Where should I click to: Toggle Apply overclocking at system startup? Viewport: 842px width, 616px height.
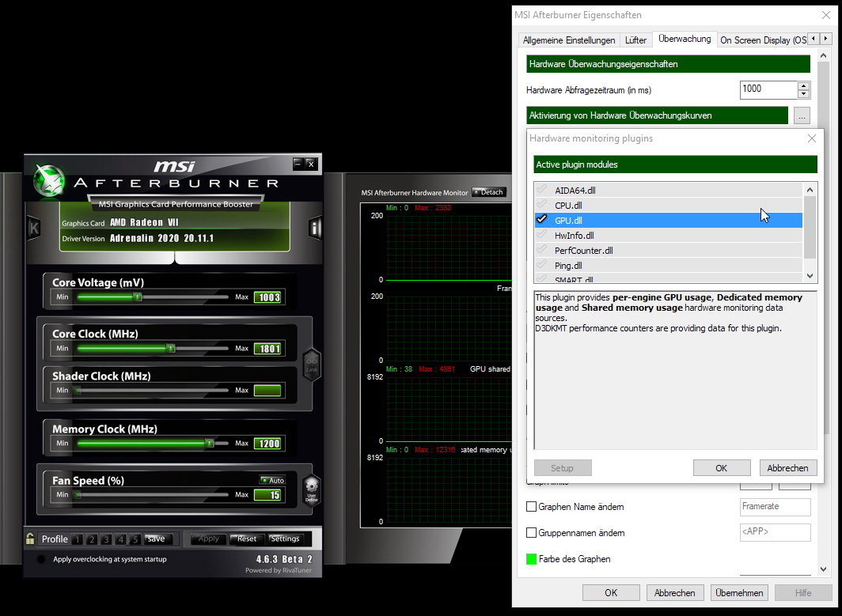(x=41, y=559)
